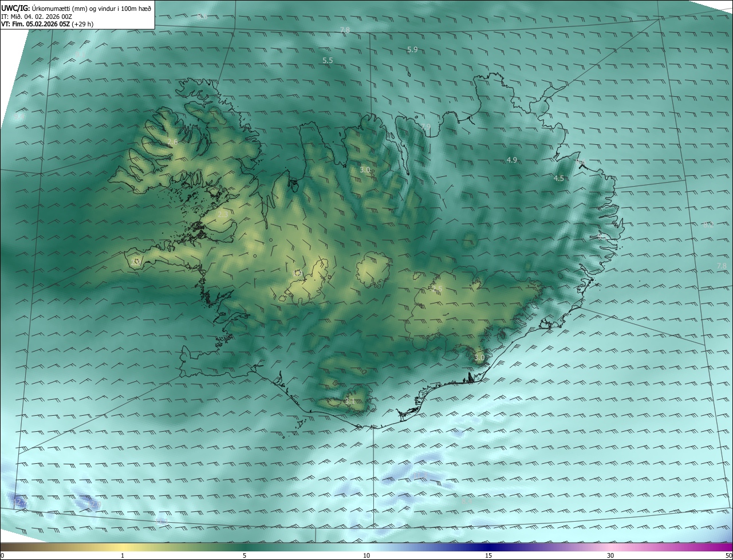Click the 5 tick label on the color scale

click(x=245, y=555)
